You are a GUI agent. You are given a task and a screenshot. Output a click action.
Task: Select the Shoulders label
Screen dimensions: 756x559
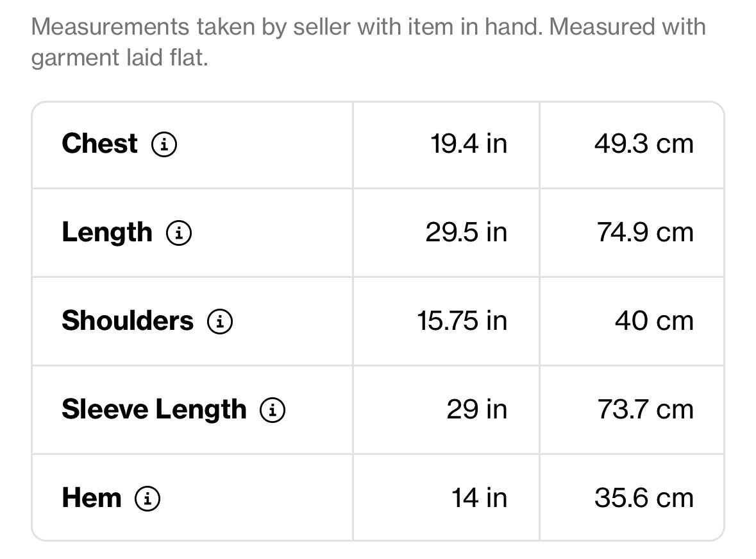point(128,321)
